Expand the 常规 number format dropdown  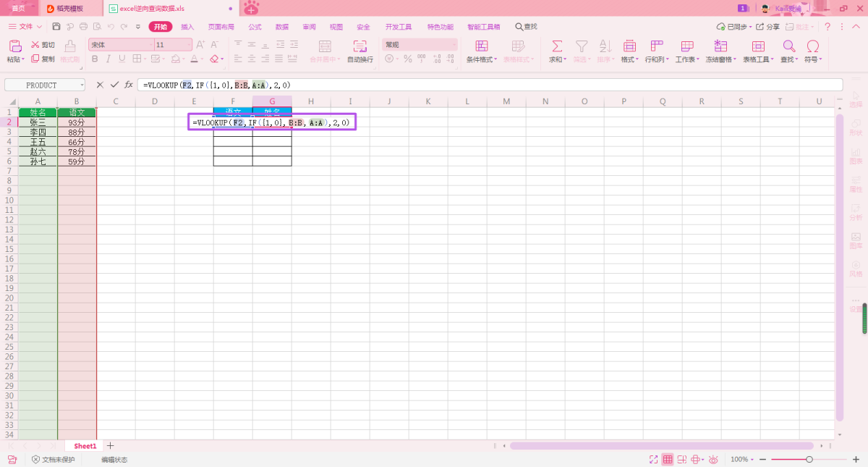coord(452,45)
